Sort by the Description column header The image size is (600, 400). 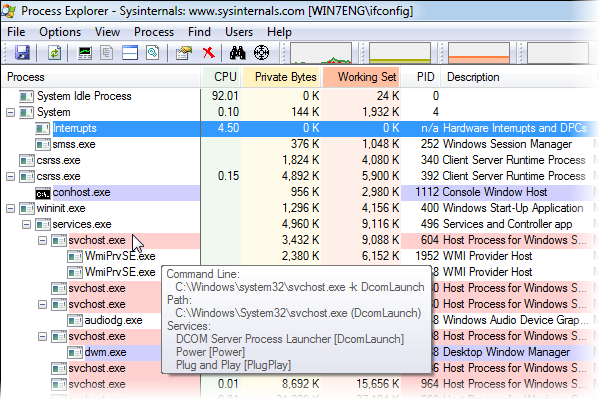[515, 77]
